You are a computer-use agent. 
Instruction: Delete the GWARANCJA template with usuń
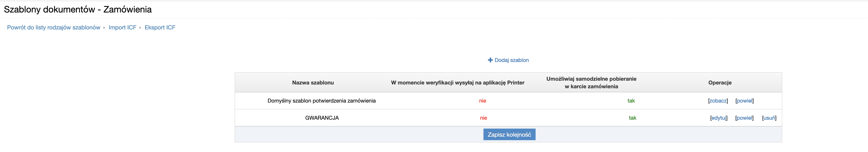coord(769,118)
